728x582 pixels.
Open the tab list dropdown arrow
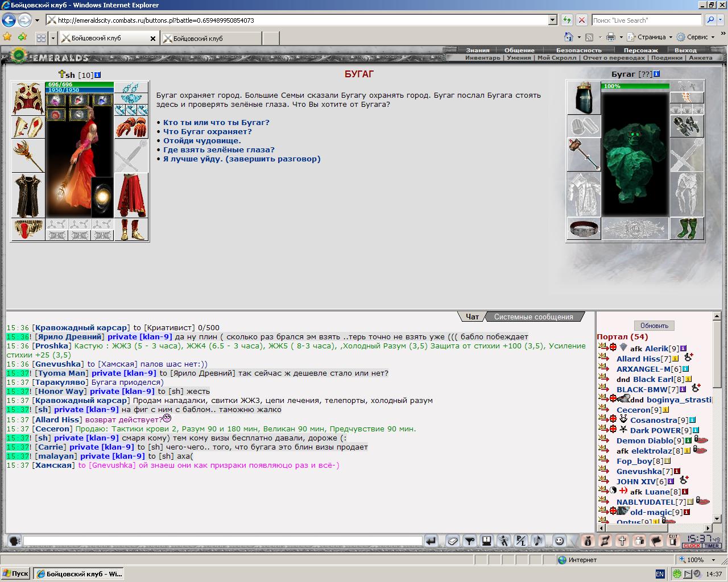click(53, 38)
